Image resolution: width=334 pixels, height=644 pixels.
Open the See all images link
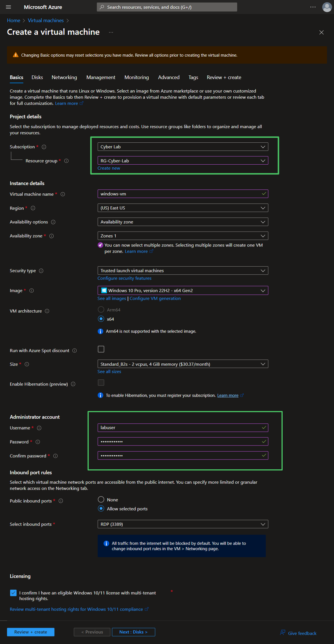tap(112, 299)
